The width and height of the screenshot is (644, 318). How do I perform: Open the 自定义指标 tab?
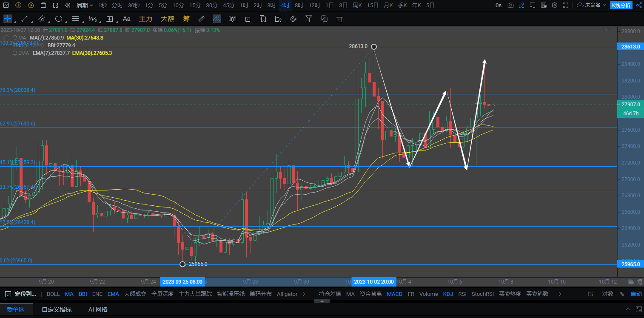(57, 309)
